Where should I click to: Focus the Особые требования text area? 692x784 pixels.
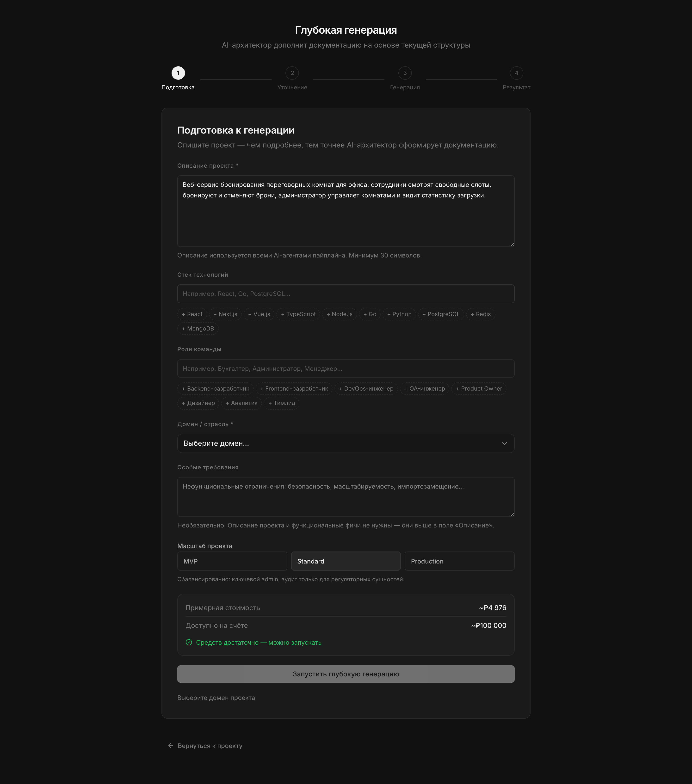click(346, 497)
